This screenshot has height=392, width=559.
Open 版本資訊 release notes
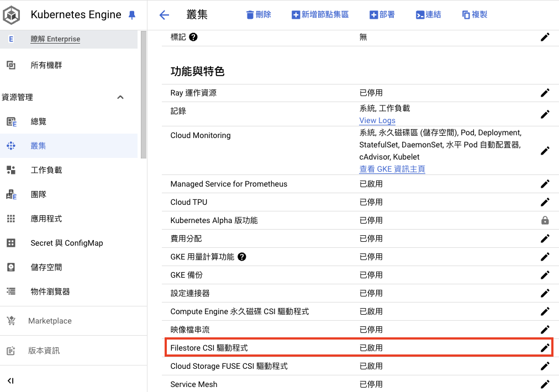[44, 351]
